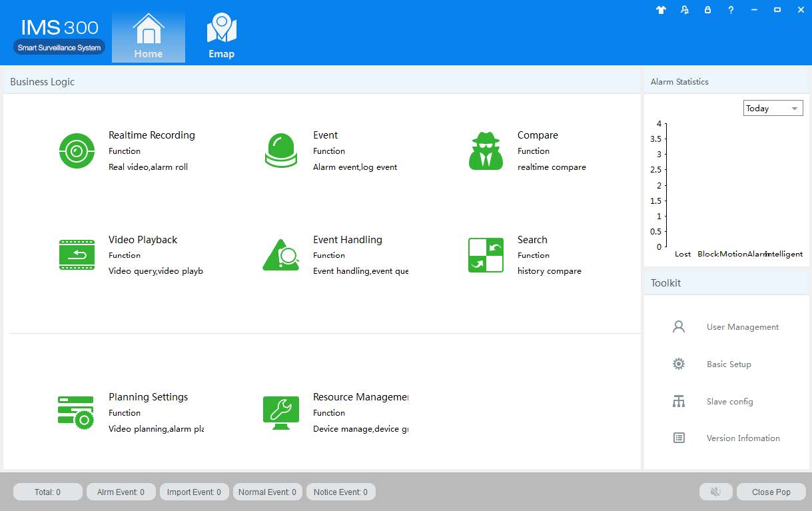The width and height of the screenshot is (812, 511).
Task: Expand the Today alarm statistics dropdown
Action: point(773,108)
